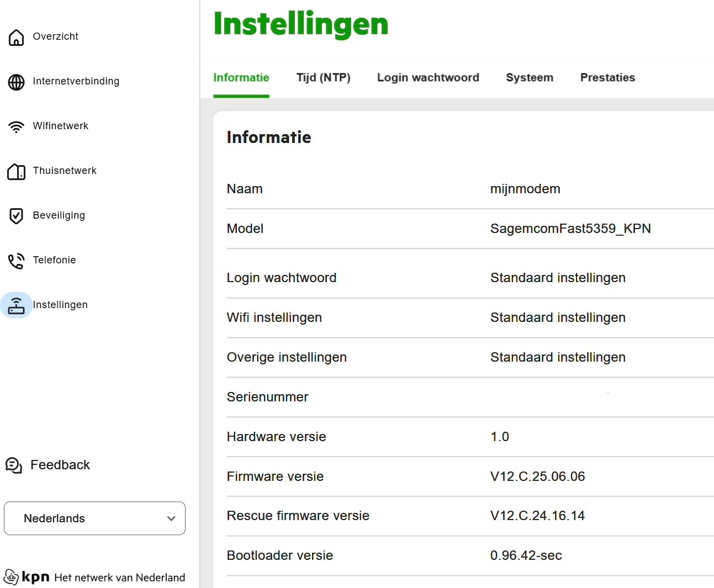Click the Feedback chat bubble icon

tap(13, 465)
